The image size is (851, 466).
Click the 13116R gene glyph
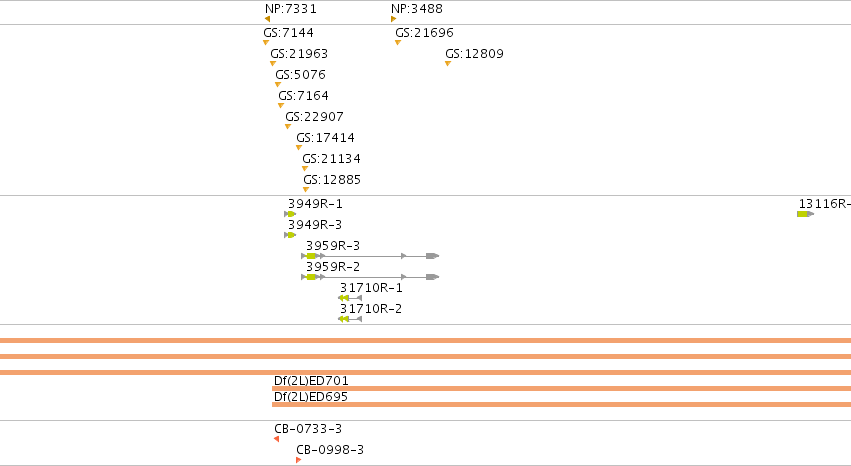click(x=805, y=214)
